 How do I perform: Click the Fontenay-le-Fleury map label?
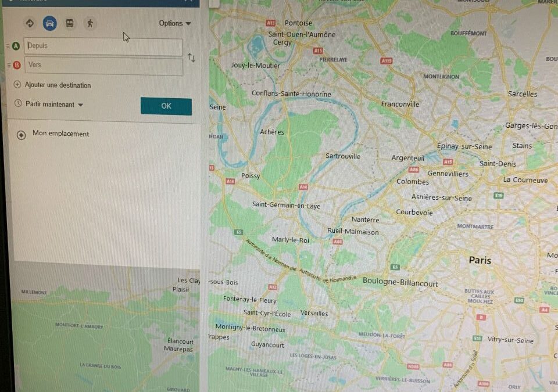(249, 300)
